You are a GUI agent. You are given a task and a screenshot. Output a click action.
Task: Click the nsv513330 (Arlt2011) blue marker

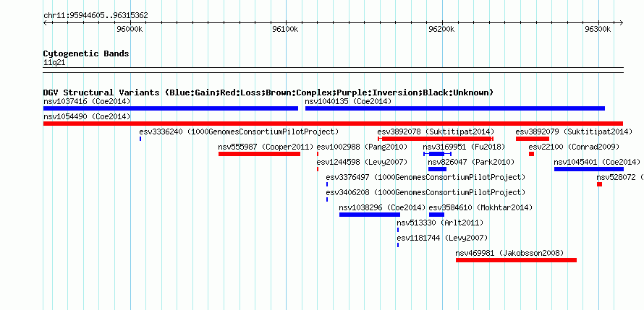pos(398,230)
